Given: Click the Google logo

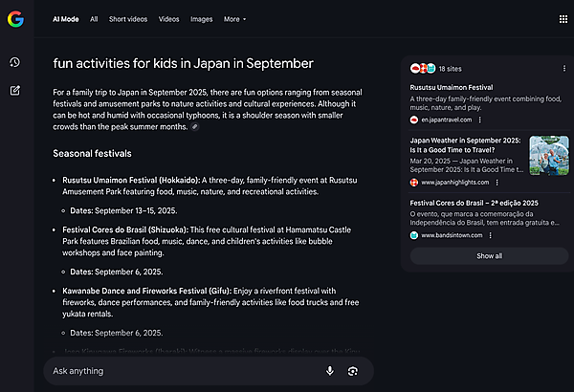Looking at the screenshot, I should tap(15, 19).
